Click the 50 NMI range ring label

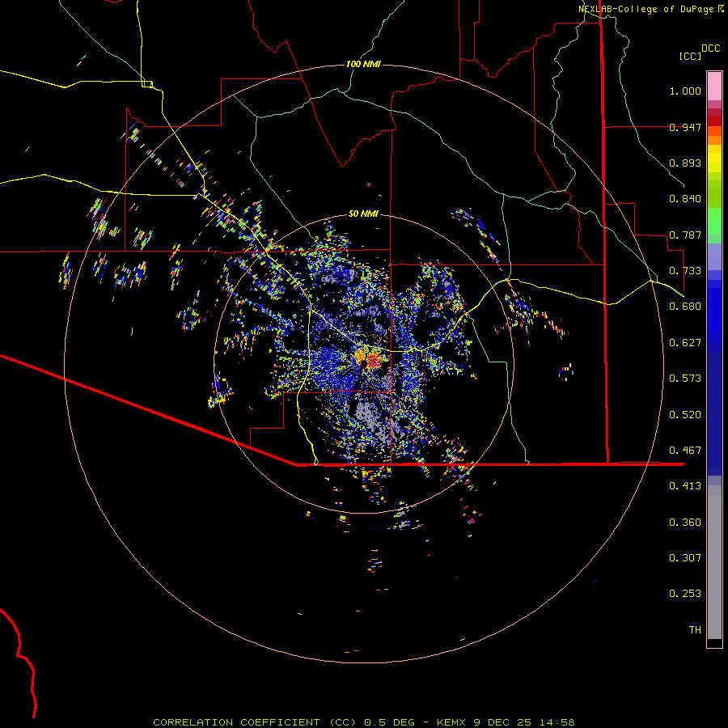click(363, 214)
